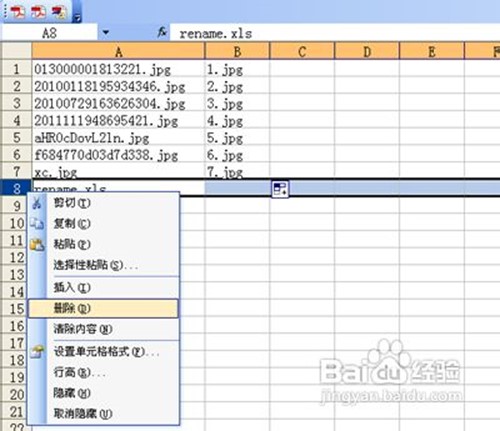Select row 7 header

tap(16, 172)
